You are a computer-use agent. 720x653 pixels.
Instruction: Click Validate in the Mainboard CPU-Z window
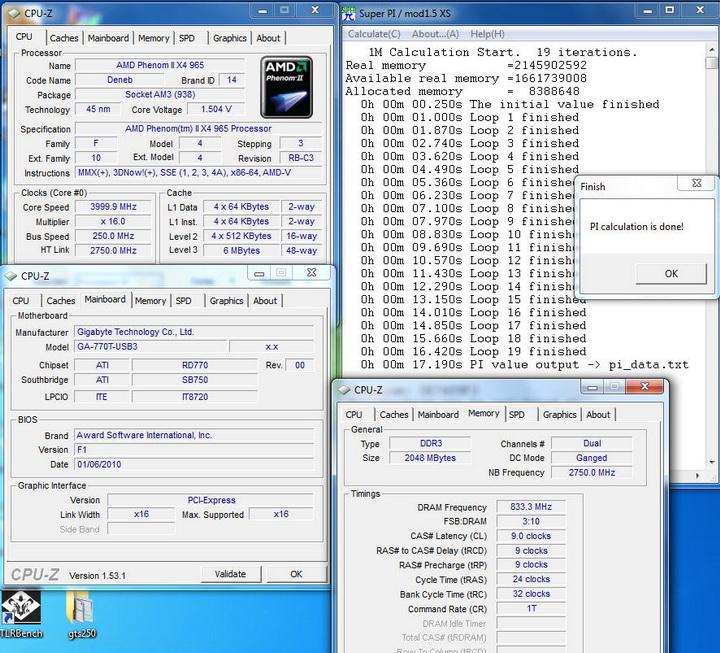pos(231,574)
